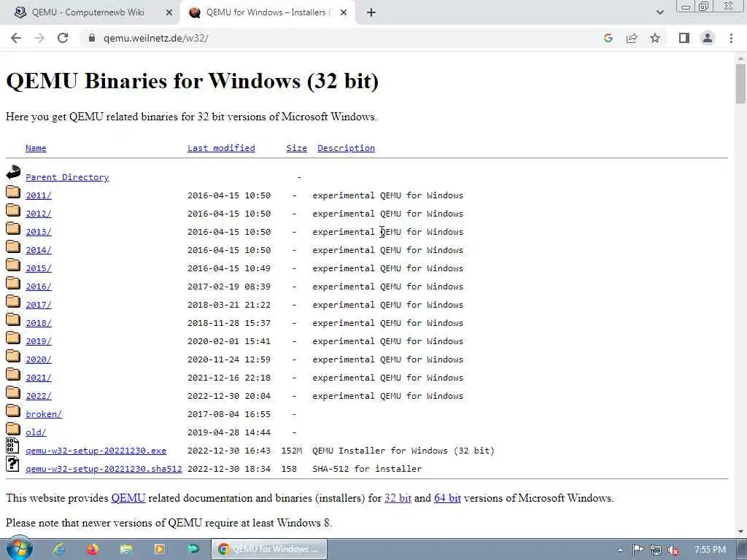Sort by Last modified column header

point(221,148)
